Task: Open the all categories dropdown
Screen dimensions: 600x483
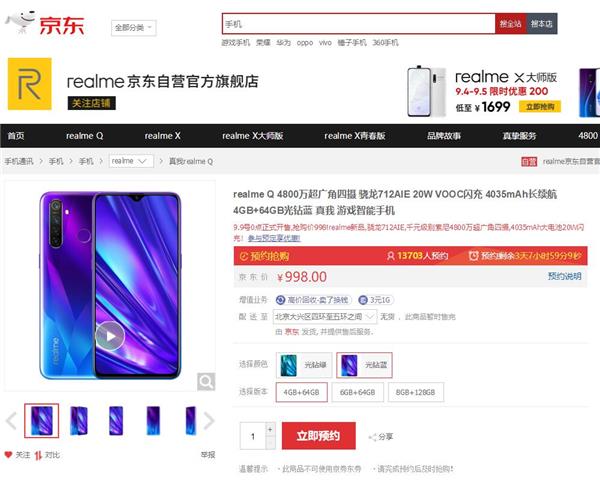Action: coord(134,28)
